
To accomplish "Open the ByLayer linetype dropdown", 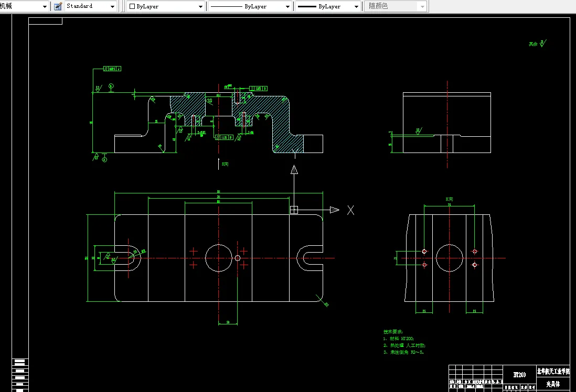I will click(x=250, y=6).
